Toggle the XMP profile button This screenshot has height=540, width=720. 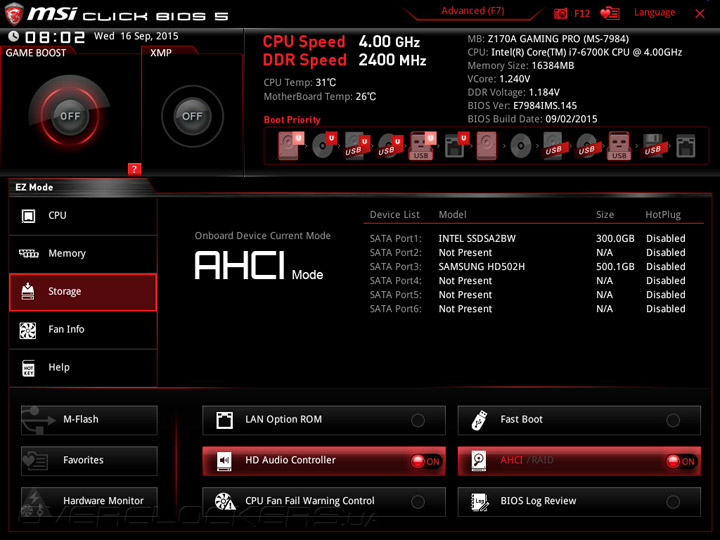tap(192, 116)
